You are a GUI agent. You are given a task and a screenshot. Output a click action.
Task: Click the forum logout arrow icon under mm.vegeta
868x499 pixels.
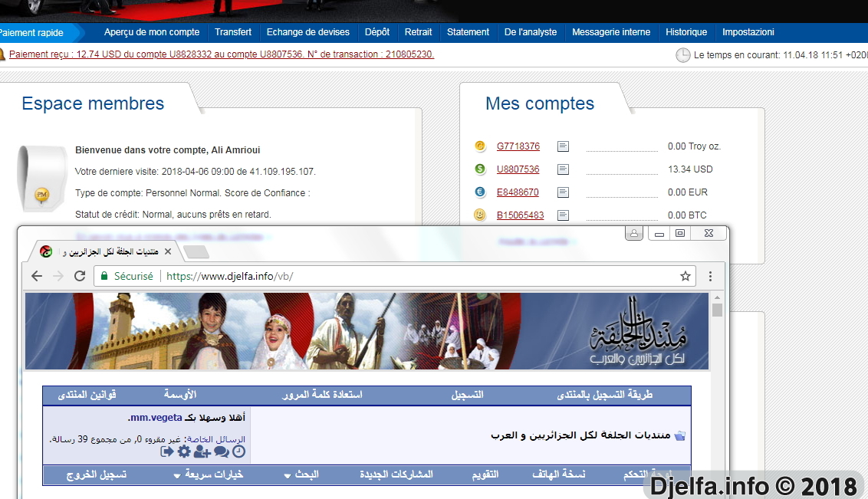coord(166,452)
